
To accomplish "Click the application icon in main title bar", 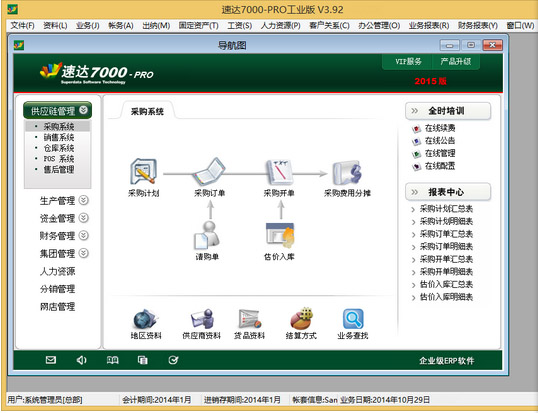I will [12, 9].
